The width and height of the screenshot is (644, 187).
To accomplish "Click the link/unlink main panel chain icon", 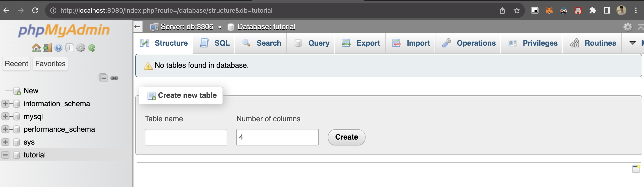I will [114, 78].
